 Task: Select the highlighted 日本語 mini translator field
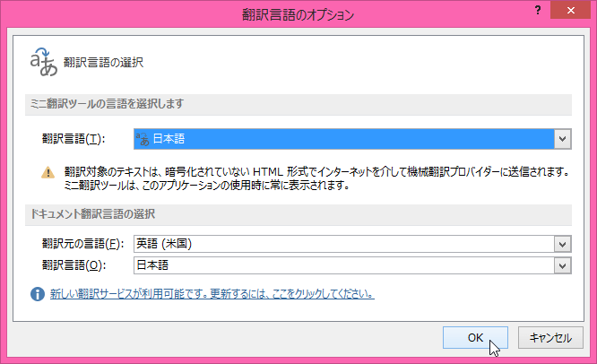pos(341,138)
